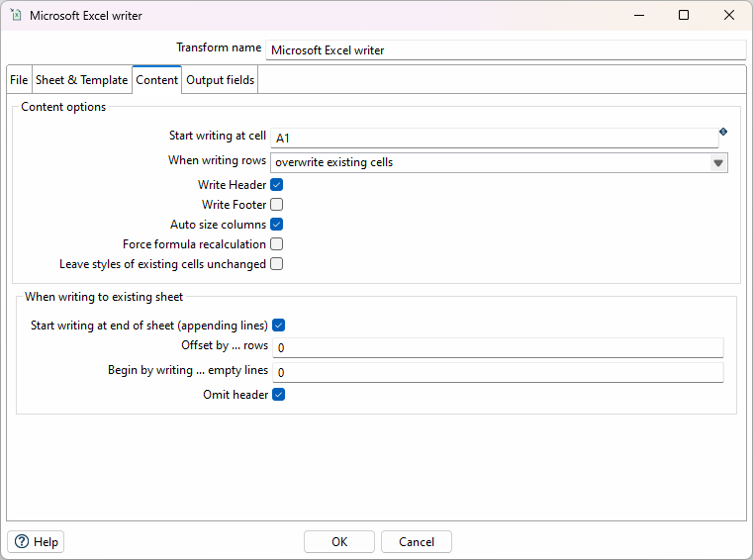Screen dimensions: 753x560
Task: Click the Cancel button
Action: pyautogui.click(x=417, y=542)
